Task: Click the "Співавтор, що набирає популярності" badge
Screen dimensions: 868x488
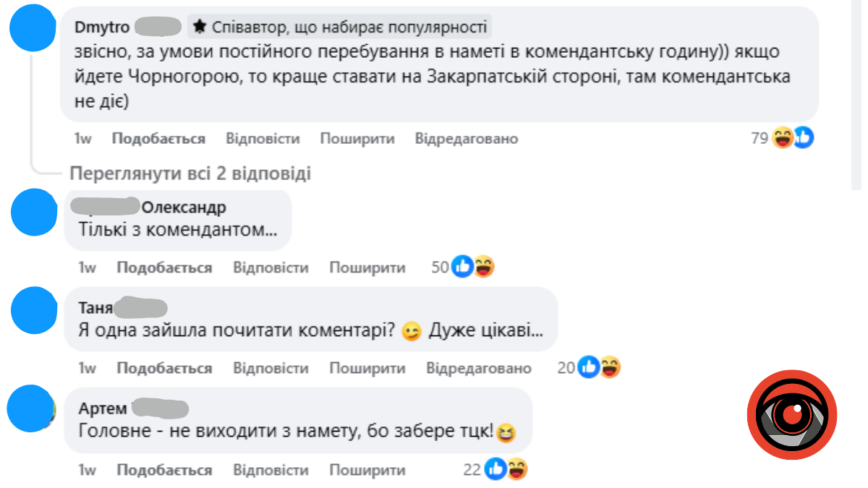Action: click(x=340, y=27)
